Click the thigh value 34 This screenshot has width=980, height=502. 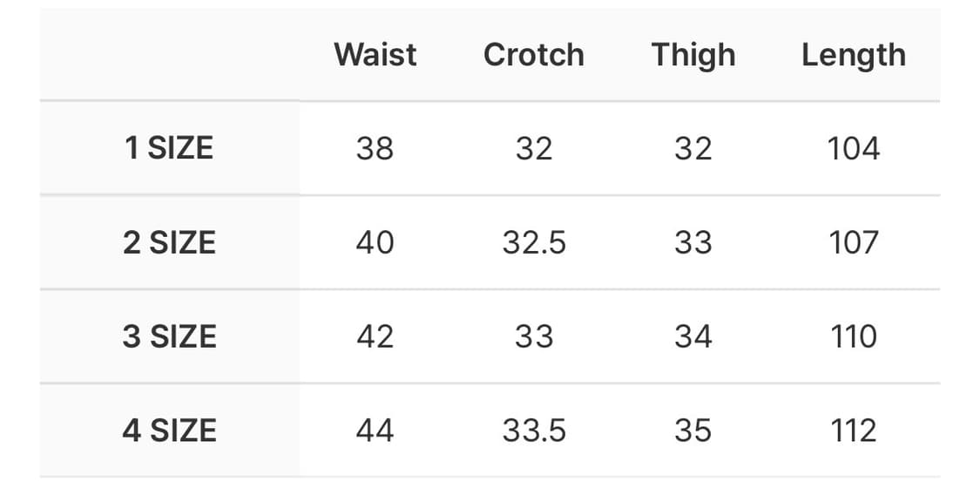click(693, 336)
